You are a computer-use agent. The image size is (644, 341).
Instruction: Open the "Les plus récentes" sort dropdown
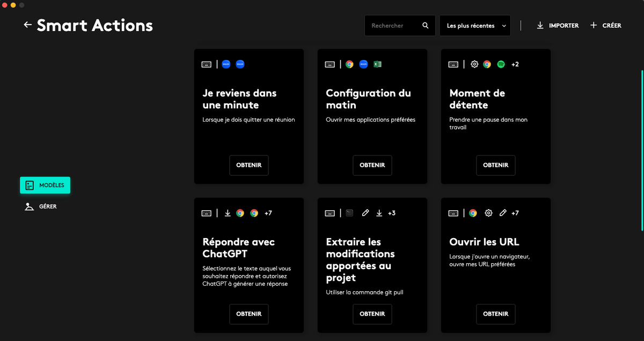pyautogui.click(x=474, y=25)
